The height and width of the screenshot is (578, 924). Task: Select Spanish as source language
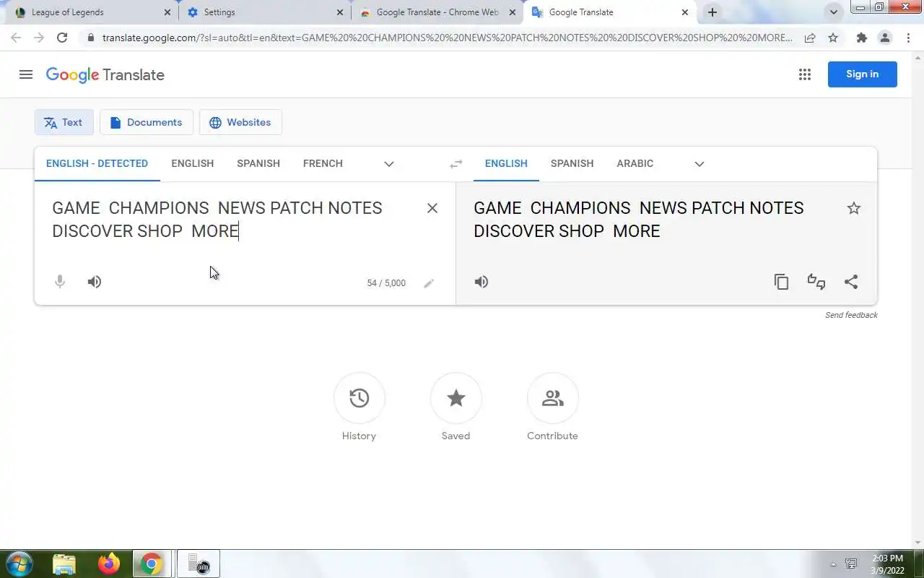click(x=258, y=163)
